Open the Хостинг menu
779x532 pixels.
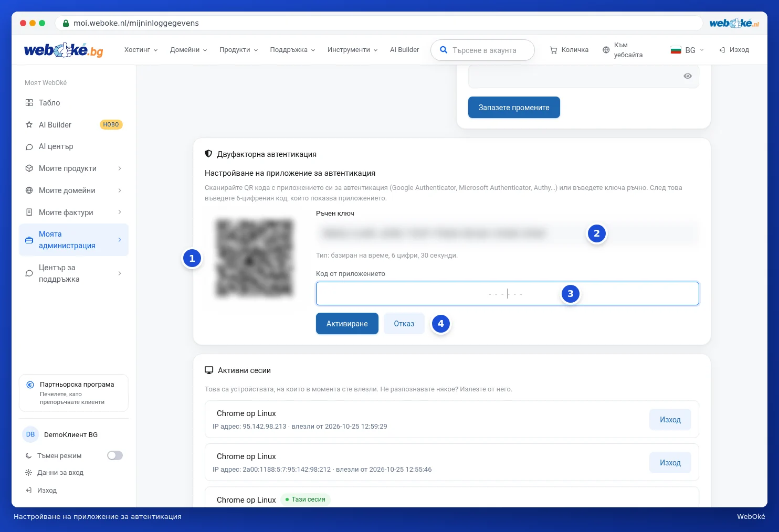pos(141,50)
